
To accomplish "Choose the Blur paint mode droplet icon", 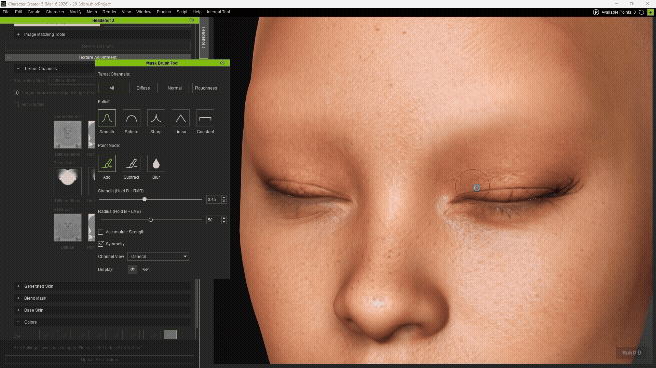I will click(156, 164).
